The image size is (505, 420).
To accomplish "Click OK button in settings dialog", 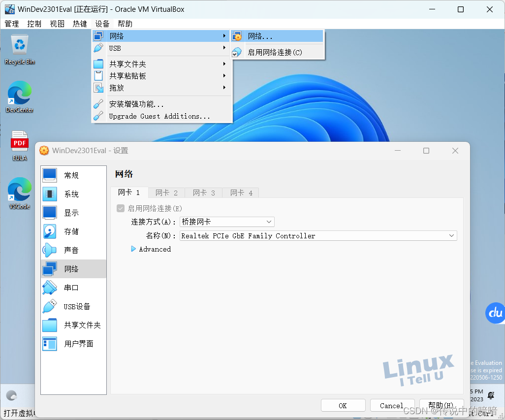I will click(x=343, y=406).
